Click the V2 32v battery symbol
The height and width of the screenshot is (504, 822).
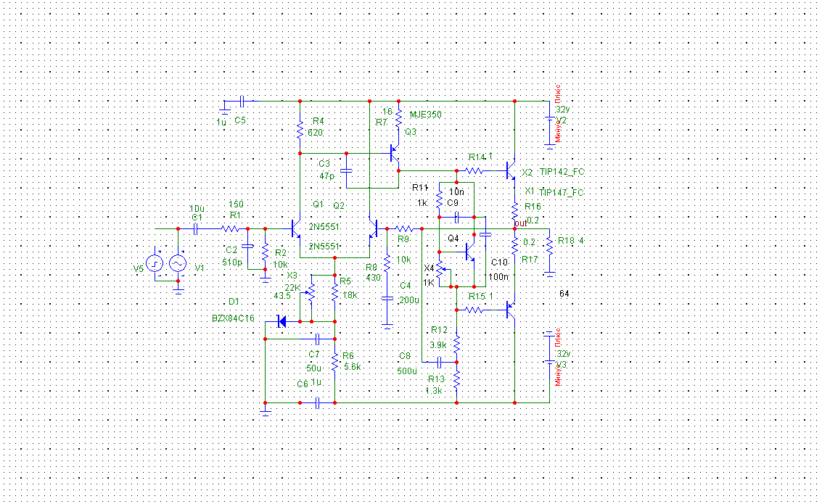pyautogui.click(x=549, y=120)
